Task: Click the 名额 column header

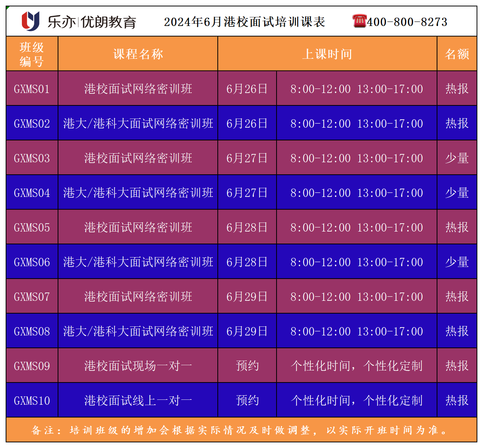Action: (x=457, y=54)
